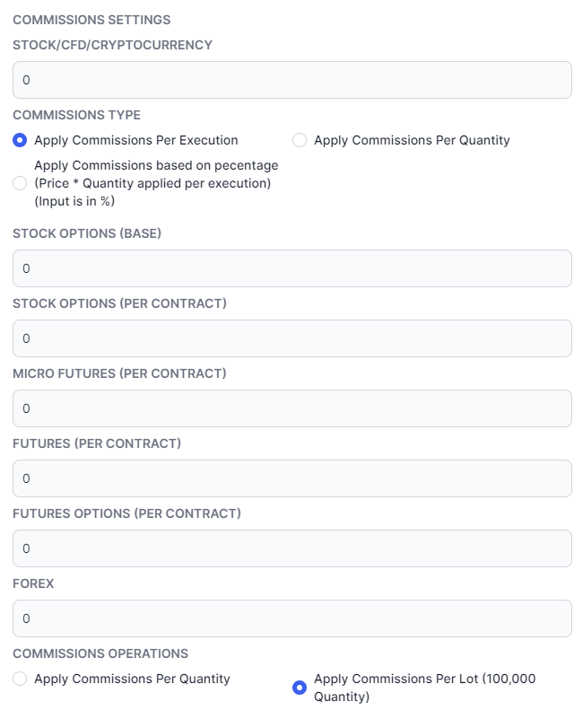Click the 'Price * Quantity applied per execution' text

(152, 183)
